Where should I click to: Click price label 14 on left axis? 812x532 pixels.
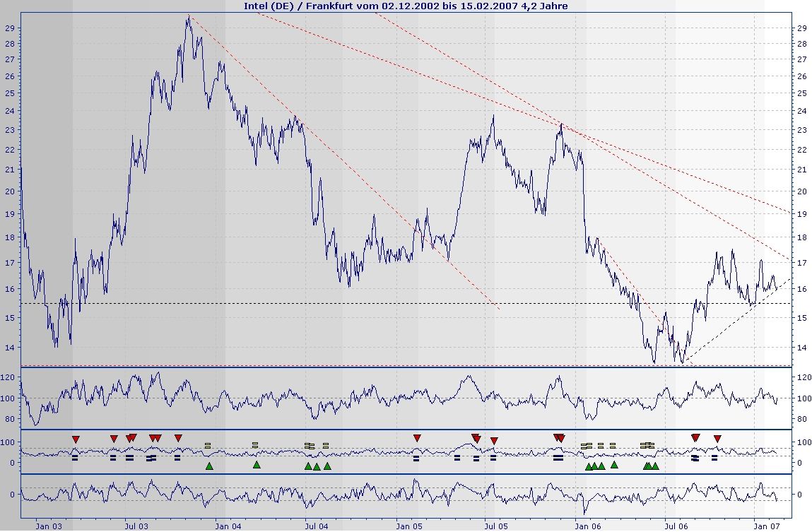point(10,348)
